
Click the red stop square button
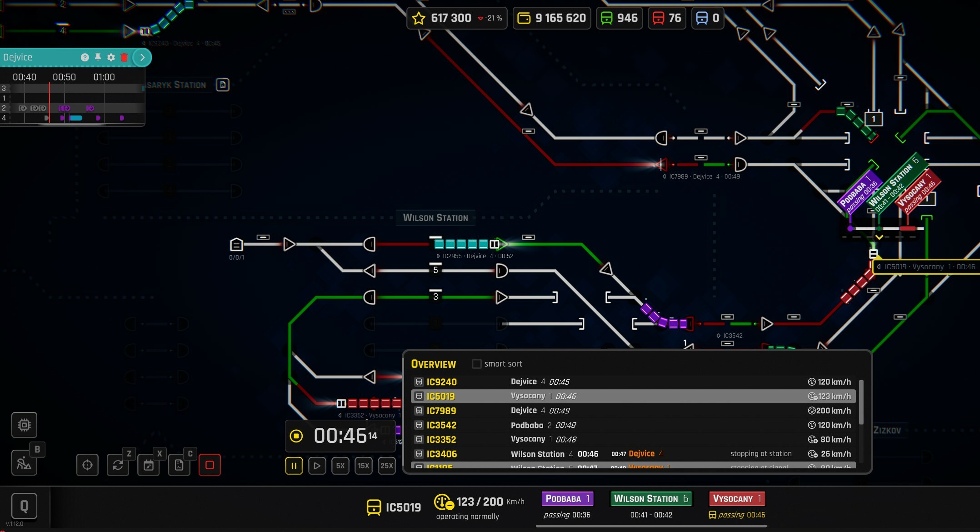210,465
